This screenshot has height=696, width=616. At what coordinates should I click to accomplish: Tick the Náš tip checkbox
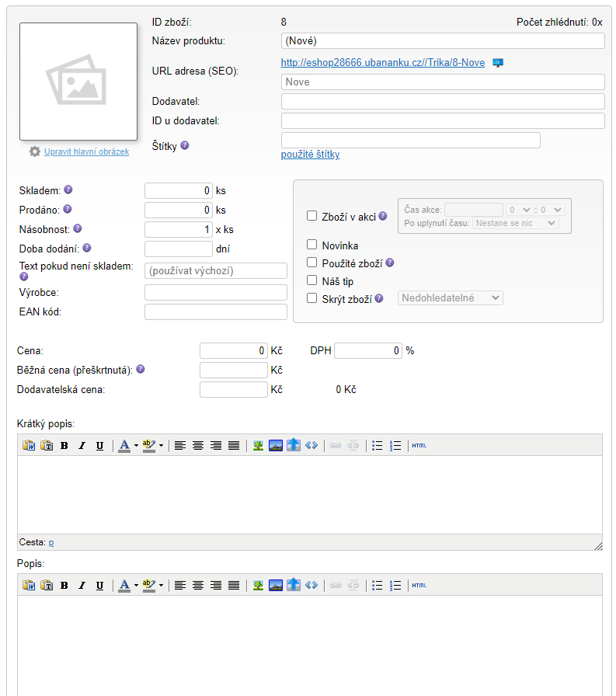312,280
